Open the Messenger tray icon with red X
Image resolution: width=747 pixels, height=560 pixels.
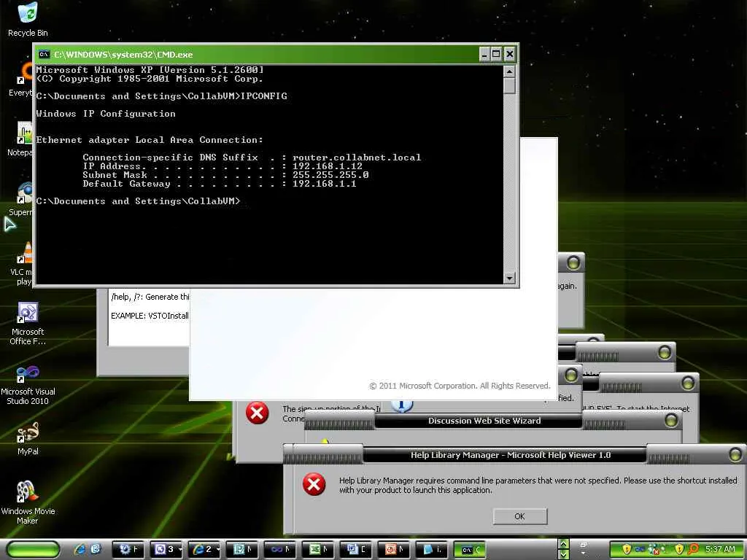click(x=653, y=550)
